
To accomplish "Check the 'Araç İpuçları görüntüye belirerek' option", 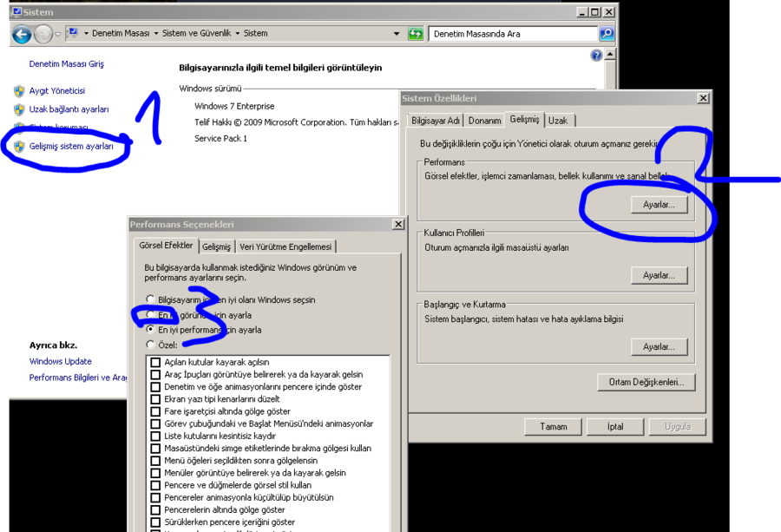I will (x=155, y=375).
